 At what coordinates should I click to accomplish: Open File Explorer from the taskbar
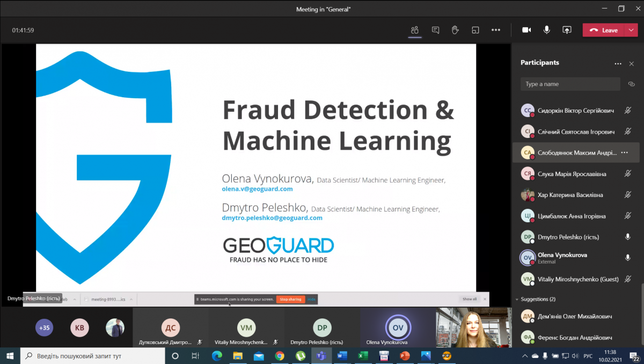tap(238, 355)
